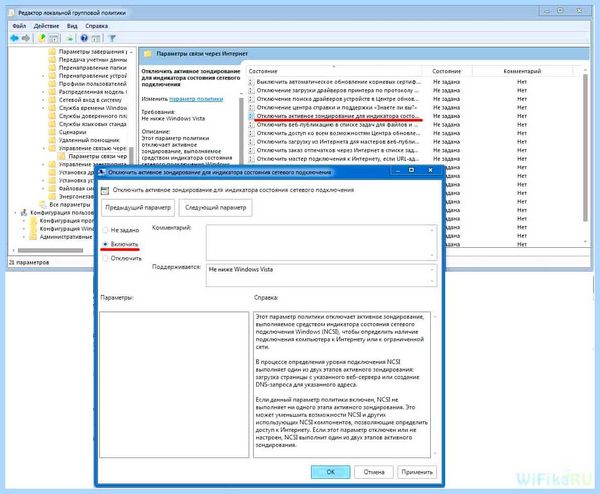Click policy icon of 'Отключить загрузку из Интернета' row

(251, 142)
